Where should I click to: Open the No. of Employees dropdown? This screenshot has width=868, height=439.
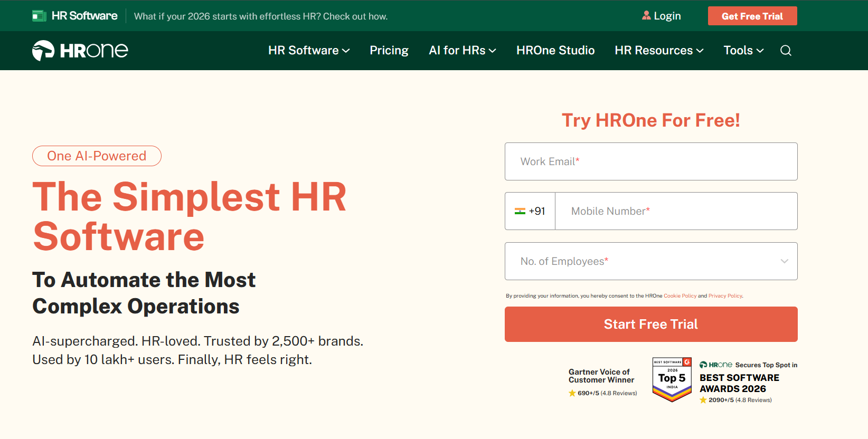651,261
